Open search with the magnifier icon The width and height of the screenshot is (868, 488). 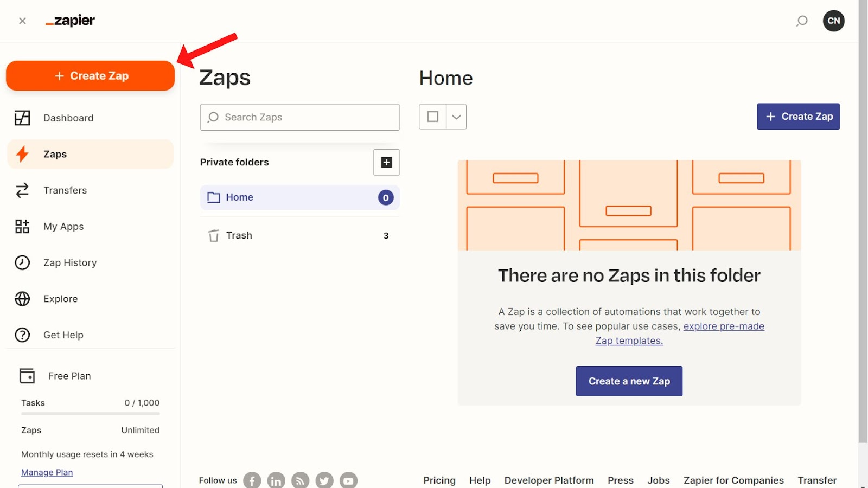coord(802,21)
